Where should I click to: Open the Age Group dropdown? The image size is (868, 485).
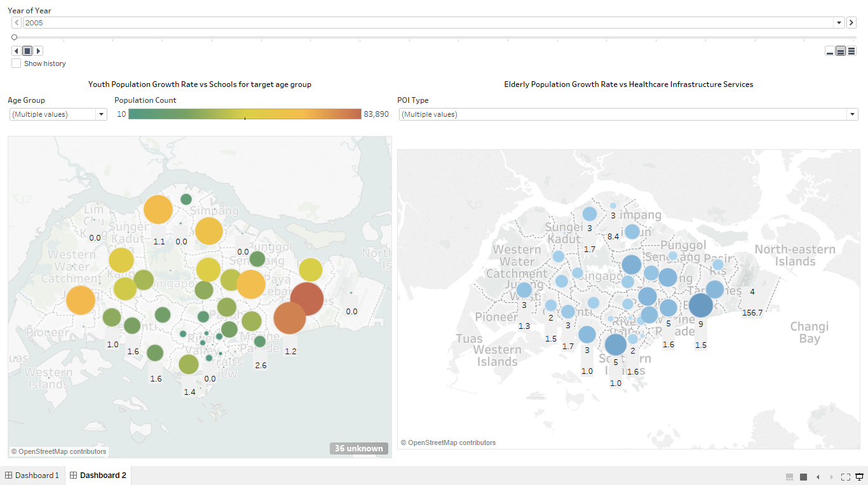point(101,114)
